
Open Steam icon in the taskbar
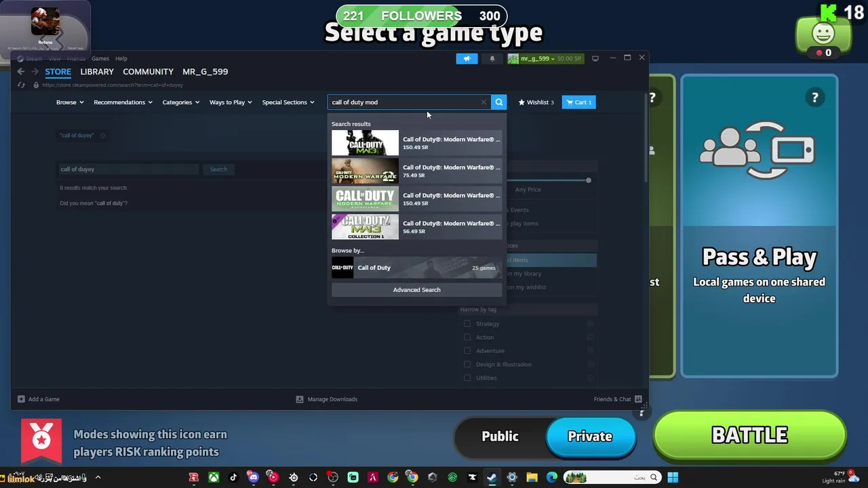[x=492, y=478]
